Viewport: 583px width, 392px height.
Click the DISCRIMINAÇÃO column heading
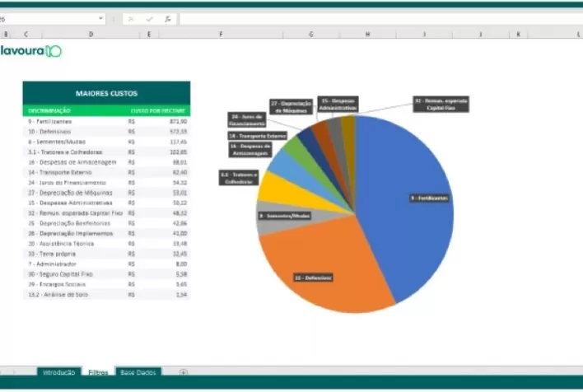[x=49, y=111]
